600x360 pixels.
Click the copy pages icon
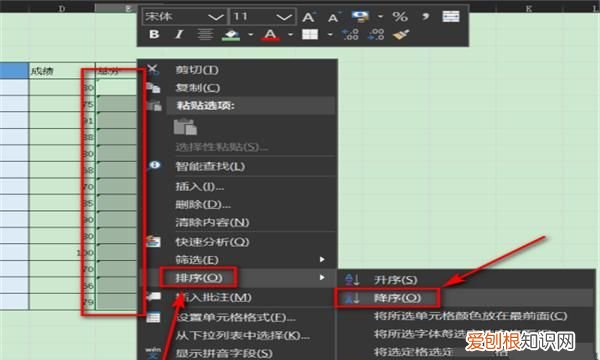pos(153,88)
